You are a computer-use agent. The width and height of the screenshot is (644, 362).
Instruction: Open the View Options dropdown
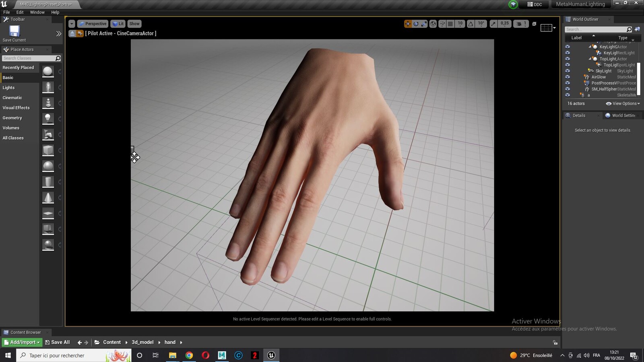(x=623, y=103)
